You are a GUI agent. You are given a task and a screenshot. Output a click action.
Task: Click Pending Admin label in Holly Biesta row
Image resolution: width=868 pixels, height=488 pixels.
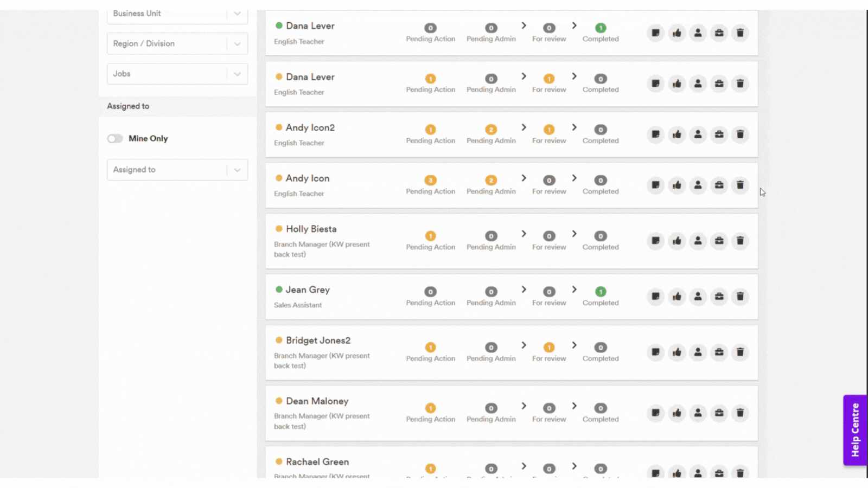[x=491, y=247]
